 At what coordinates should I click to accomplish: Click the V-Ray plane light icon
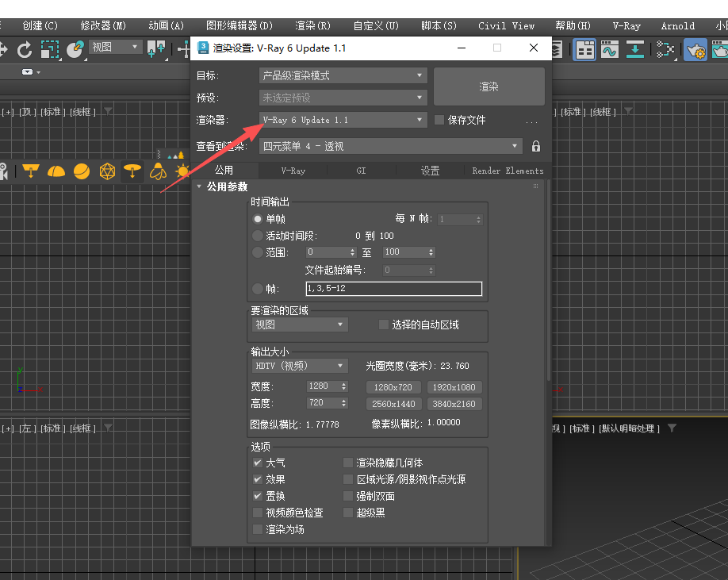31,171
